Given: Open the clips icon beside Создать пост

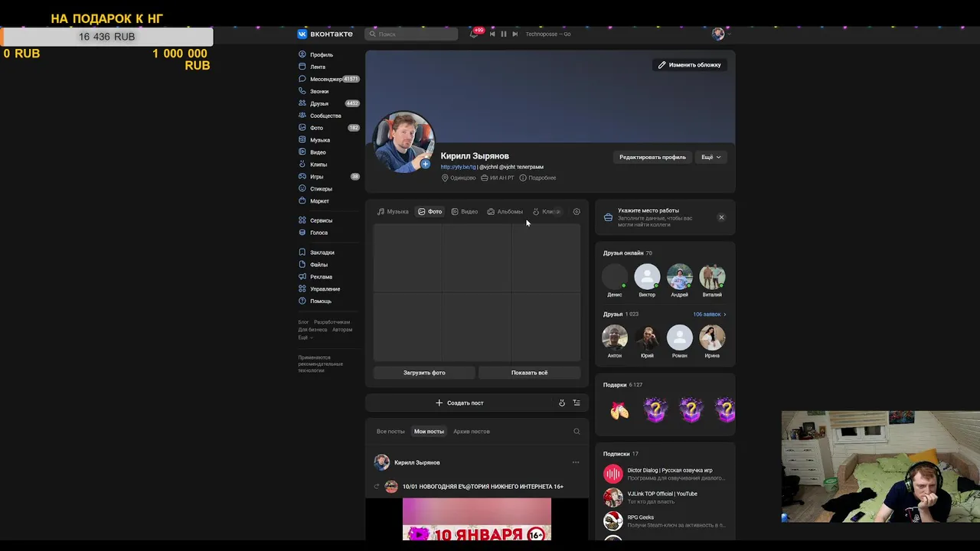Looking at the screenshot, I should (x=562, y=403).
